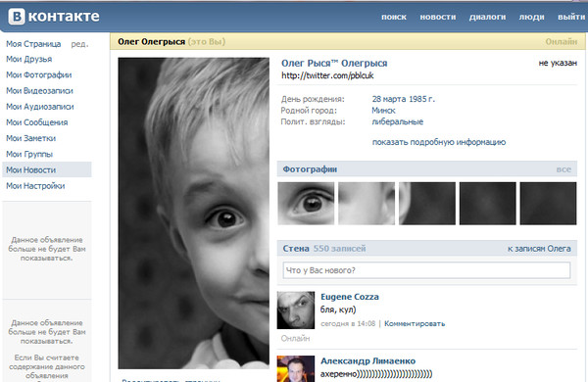This screenshot has height=382, width=588.
Task: Open Мои Сообщения
Action: (37, 122)
